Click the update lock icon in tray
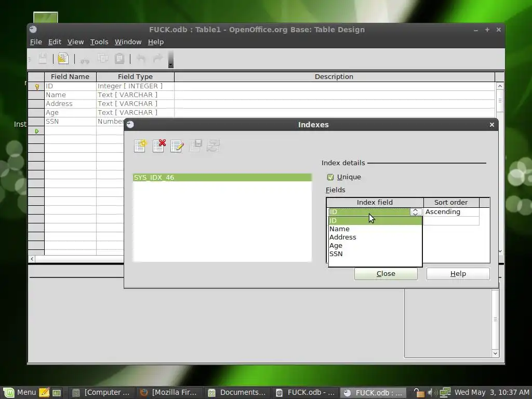The width and height of the screenshot is (532, 399). 419,393
